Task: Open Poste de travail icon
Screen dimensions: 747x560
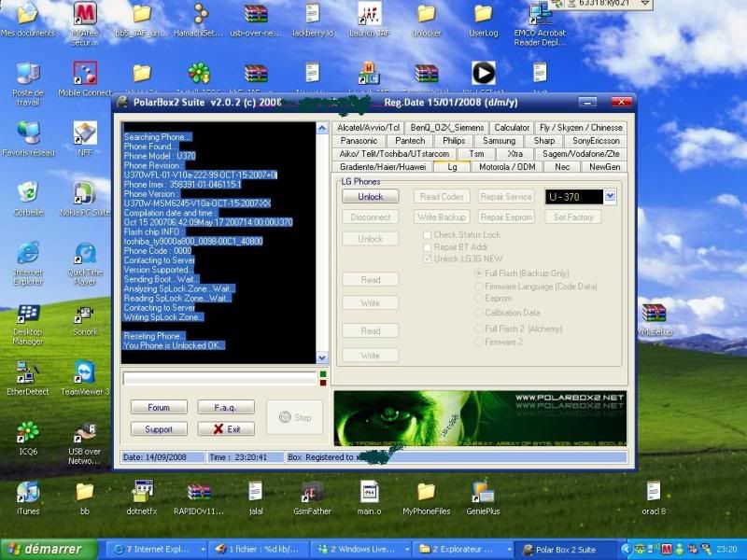Action: pos(28,83)
